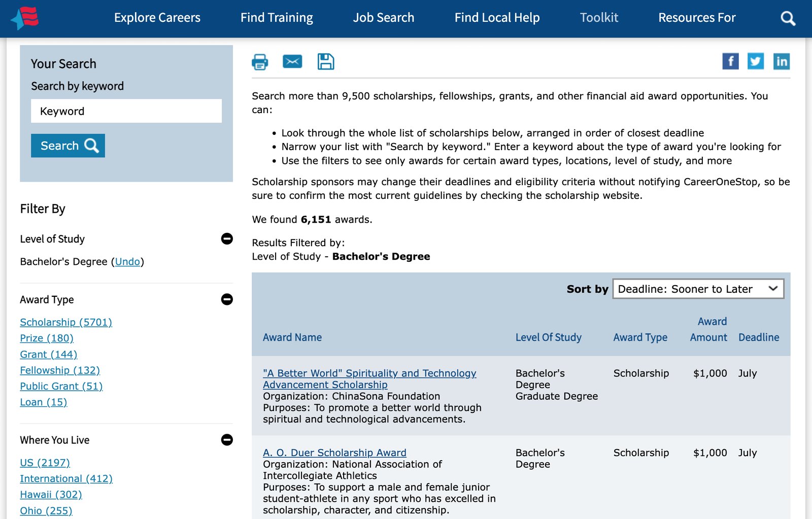The height and width of the screenshot is (519, 812).
Task: Filter by Scholarship (5701)
Action: [66, 322]
